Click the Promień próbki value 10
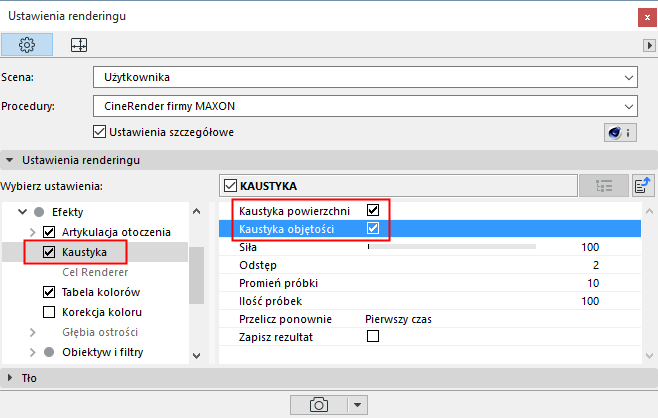 pyautogui.click(x=593, y=283)
